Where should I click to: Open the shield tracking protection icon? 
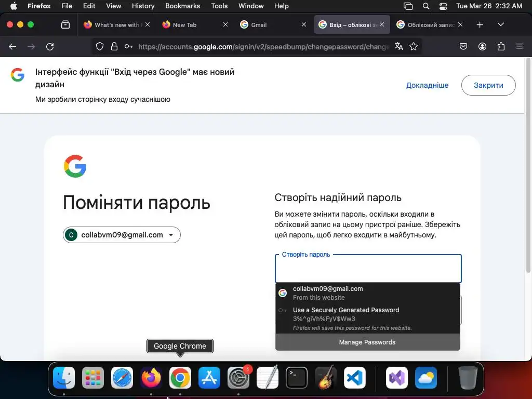(x=99, y=46)
